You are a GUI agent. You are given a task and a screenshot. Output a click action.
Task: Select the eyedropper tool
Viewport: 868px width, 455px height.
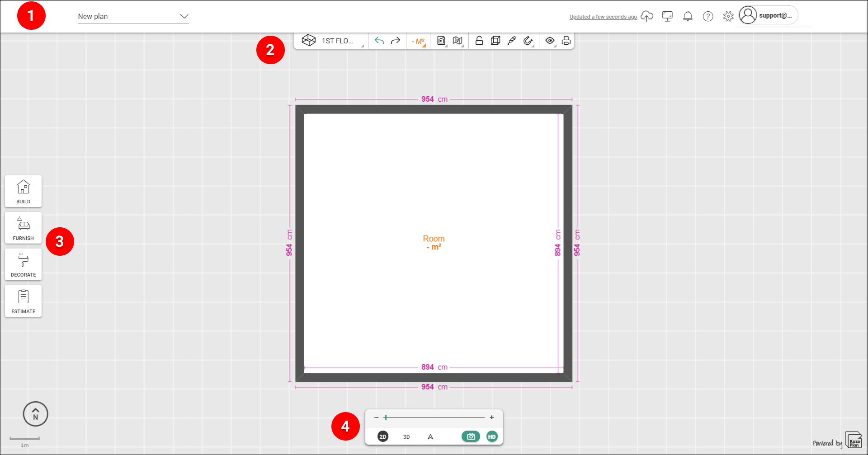(x=512, y=41)
